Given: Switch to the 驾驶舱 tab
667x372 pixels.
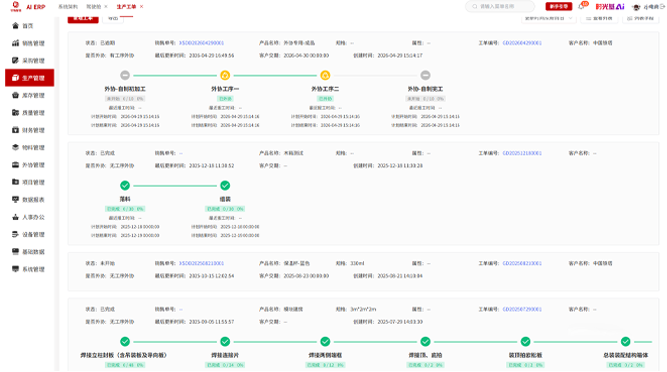Looking at the screenshot, I should click(x=94, y=6).
